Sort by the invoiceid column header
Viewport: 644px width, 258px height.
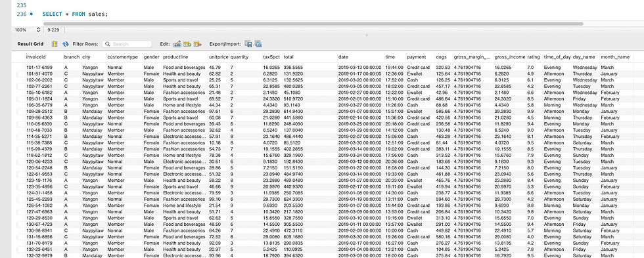tap(35, 57)
